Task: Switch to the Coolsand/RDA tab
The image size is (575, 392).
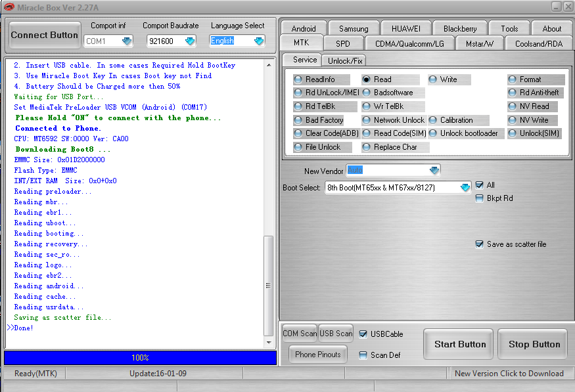Action: pyautogui.click(x=539, y=43)
